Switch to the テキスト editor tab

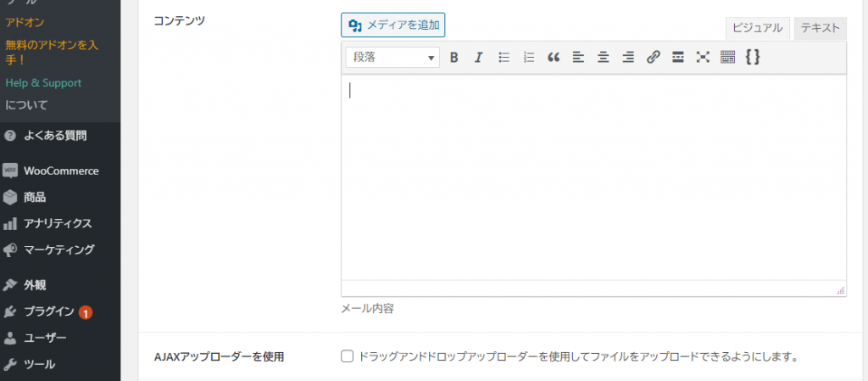pos(820,28)
